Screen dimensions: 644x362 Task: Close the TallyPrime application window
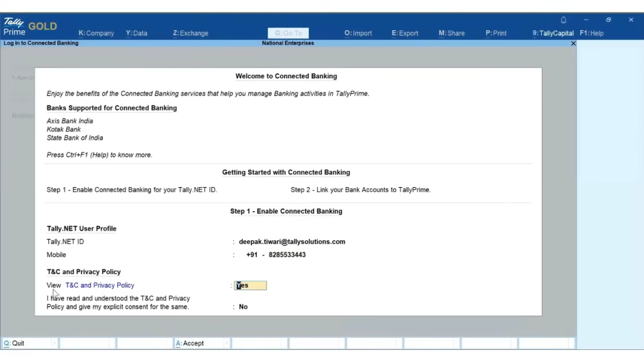click(631, 20)
